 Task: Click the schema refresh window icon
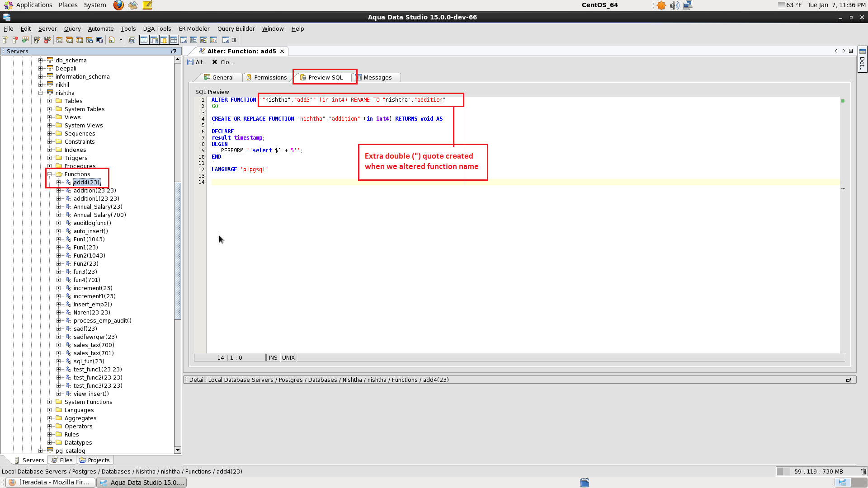click(x=184, y=40)
